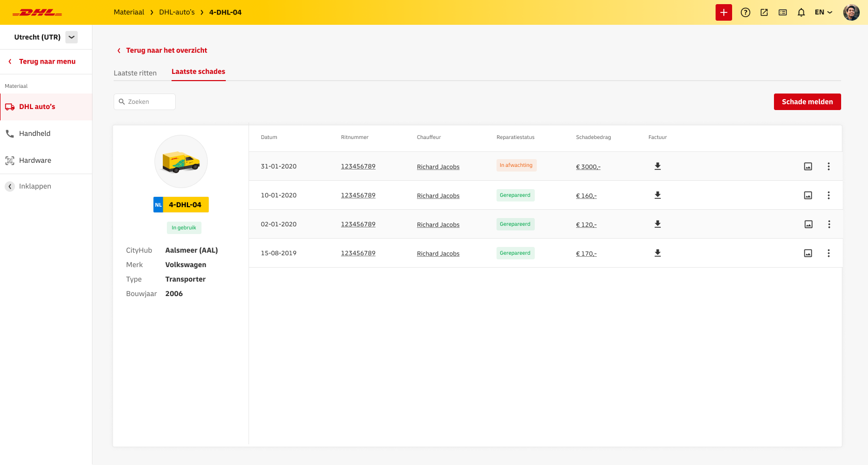Screen dimensions: 868x465
Task: View photo of the 02-01-2020 damage
Action: [x=809, y=224]
